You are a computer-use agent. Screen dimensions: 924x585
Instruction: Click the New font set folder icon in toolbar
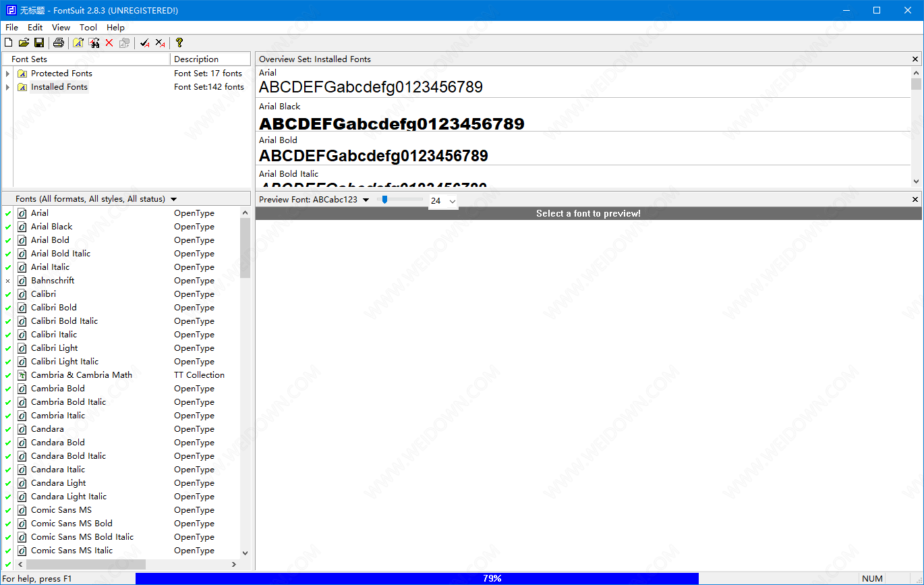pyautogui.click(x=78, y=43)
